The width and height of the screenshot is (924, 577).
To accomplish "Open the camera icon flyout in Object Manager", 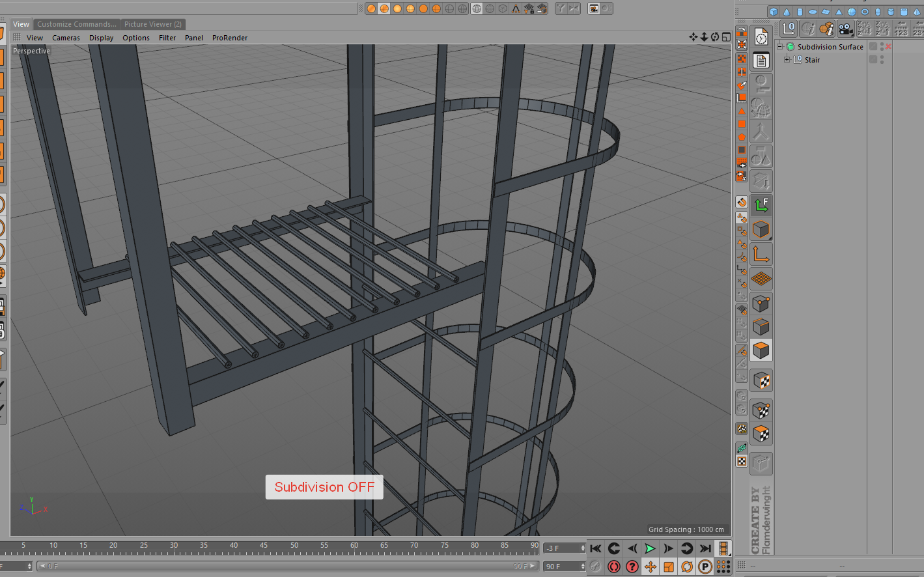I will 845,29.
